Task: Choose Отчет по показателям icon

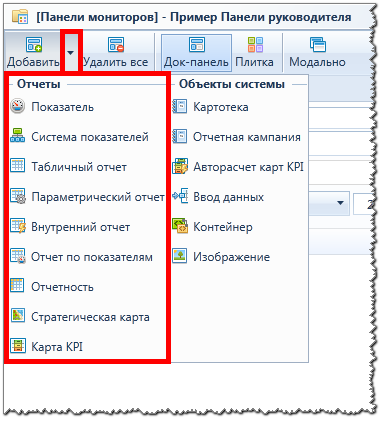Action: point(18,256)
